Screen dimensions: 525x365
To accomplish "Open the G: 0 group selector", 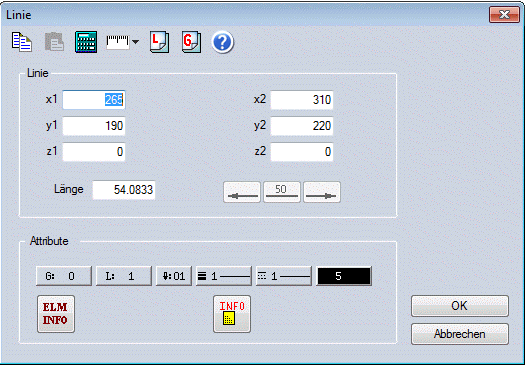I will pos(64,276).
